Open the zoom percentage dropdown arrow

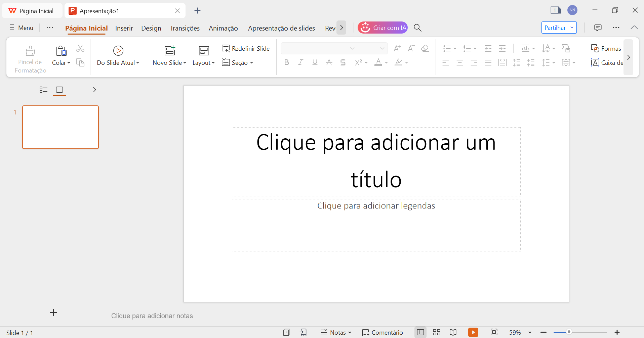click(530, 332)
